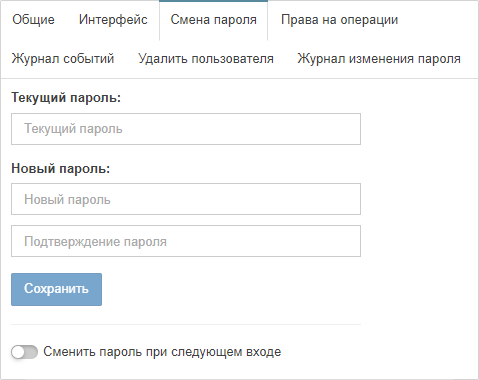Image resolution: width=479 pixels, height=380 pixels.
Task: Go to the Журнал событий tab
Action: 63,59
